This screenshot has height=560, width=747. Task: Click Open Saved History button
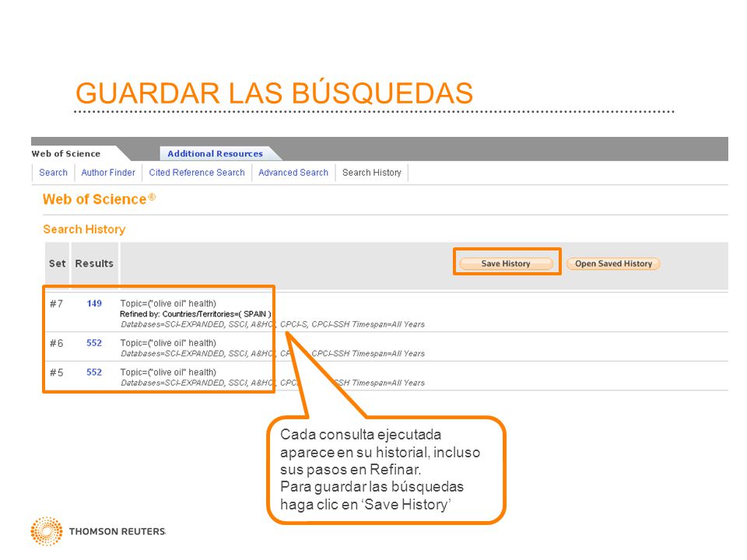pos(613,264)
